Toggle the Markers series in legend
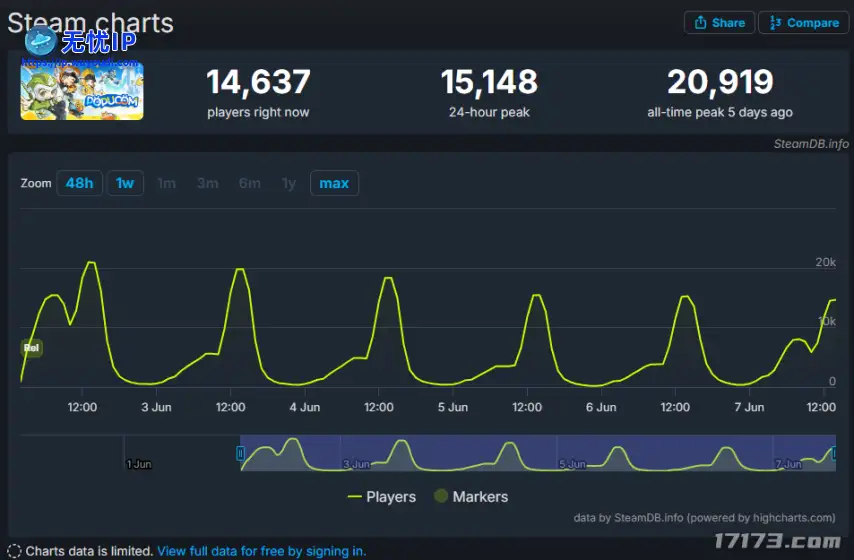Viewport: 854px width, 560px height. pos(470,497)
